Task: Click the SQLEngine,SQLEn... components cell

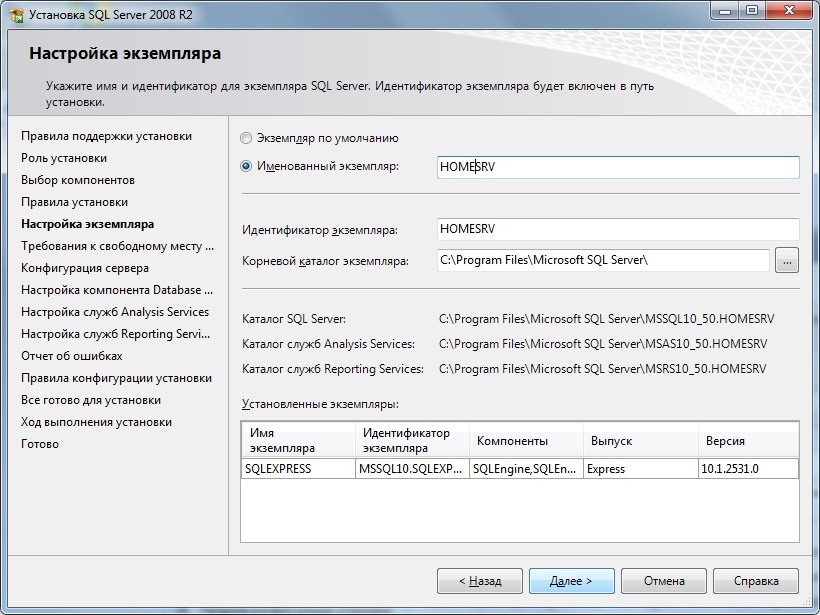Action: [526, 469]
